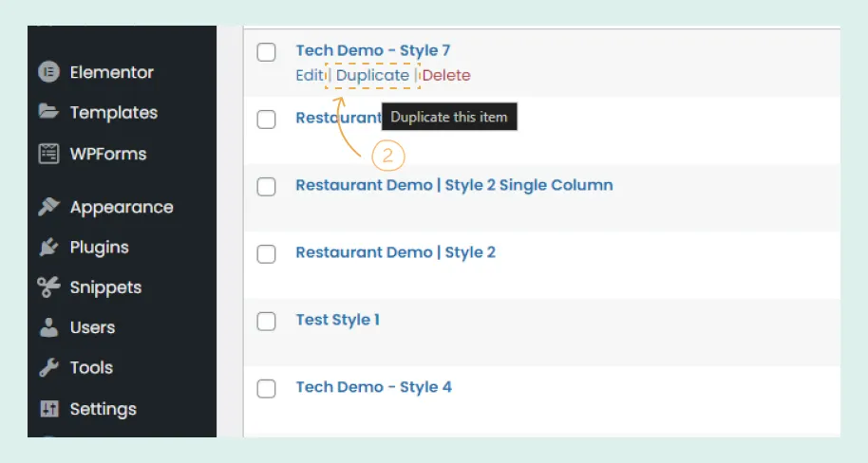Viewport: 868px width, 463px height.
Task: Check the Restaurant Demo | Style 2 row
Action: tap(266, 254)
